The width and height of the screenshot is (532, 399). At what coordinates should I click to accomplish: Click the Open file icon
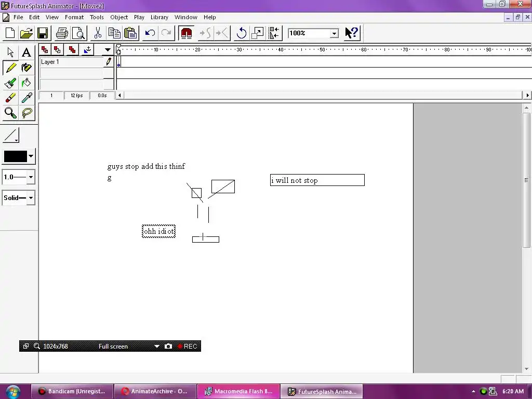click(26, 33)
